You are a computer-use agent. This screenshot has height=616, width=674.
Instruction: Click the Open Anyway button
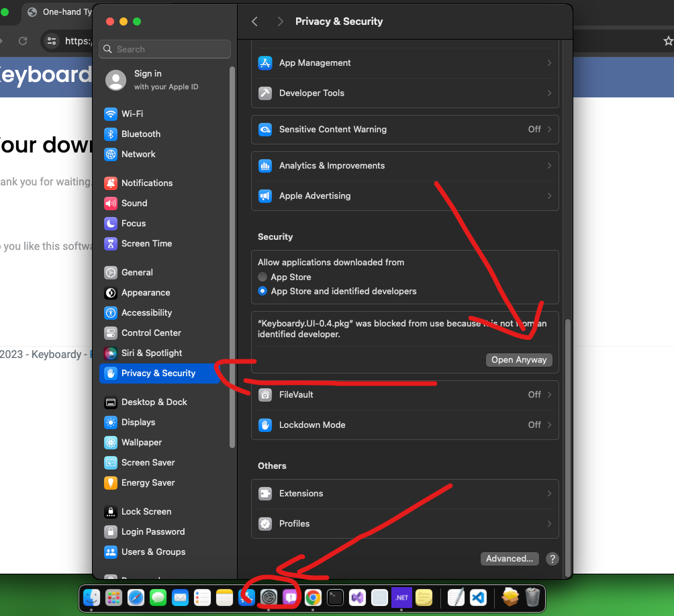coord(519,360)
